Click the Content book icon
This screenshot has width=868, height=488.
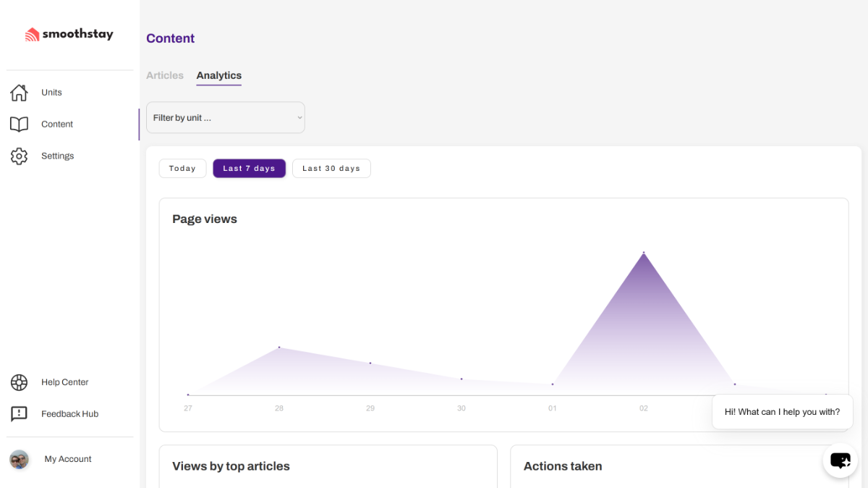pos(19,125)
